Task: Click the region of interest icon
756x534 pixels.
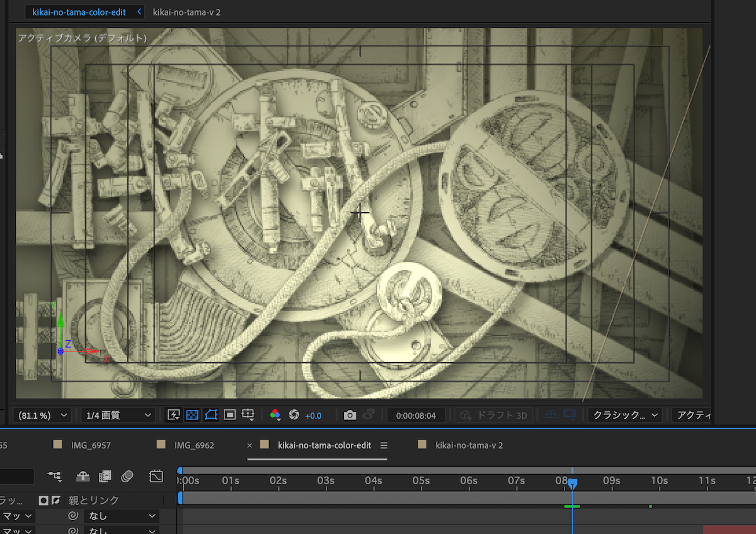Action: click(x=229, y=415)
